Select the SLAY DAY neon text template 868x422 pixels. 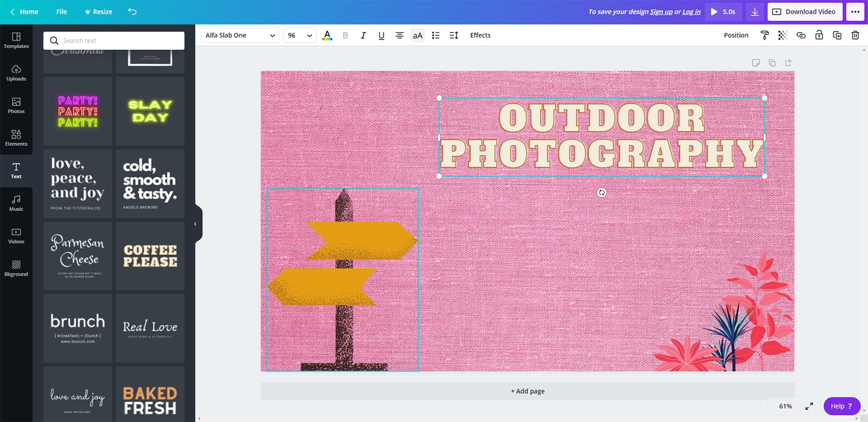coord(150,111)
